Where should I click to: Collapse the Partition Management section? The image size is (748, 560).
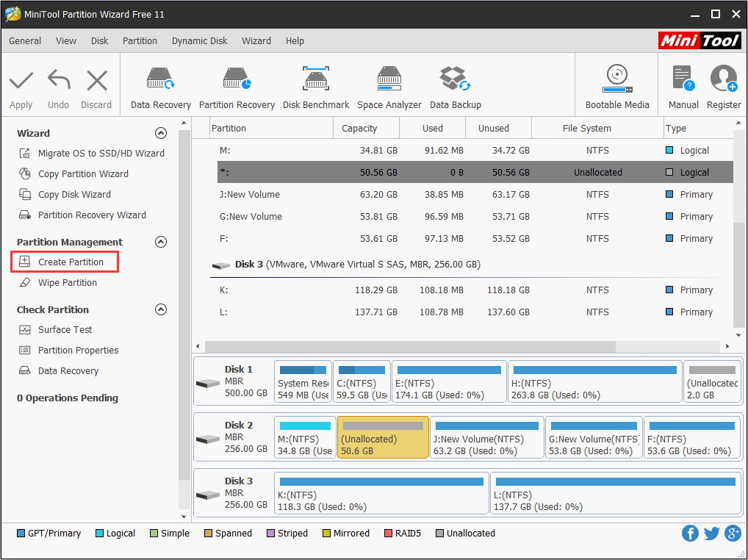pyautogui.click(x=161, y=242)
